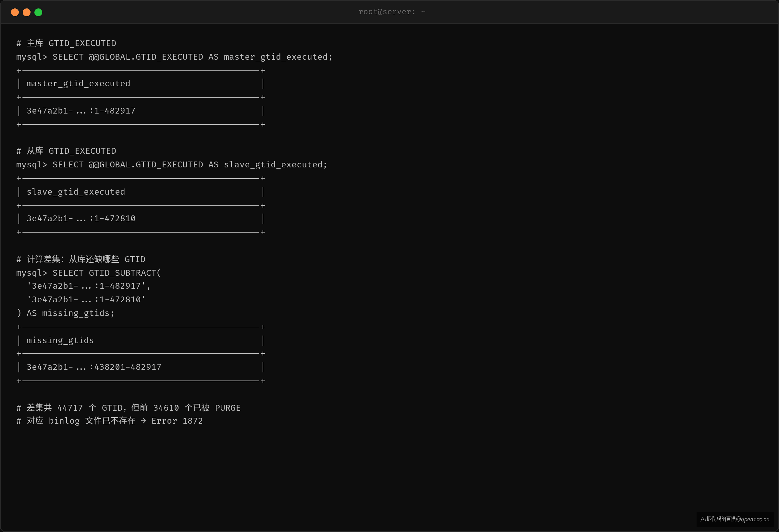Screen dimensions: 779x532
Task: Click the orange minimize window button
Action: [27, 12]
